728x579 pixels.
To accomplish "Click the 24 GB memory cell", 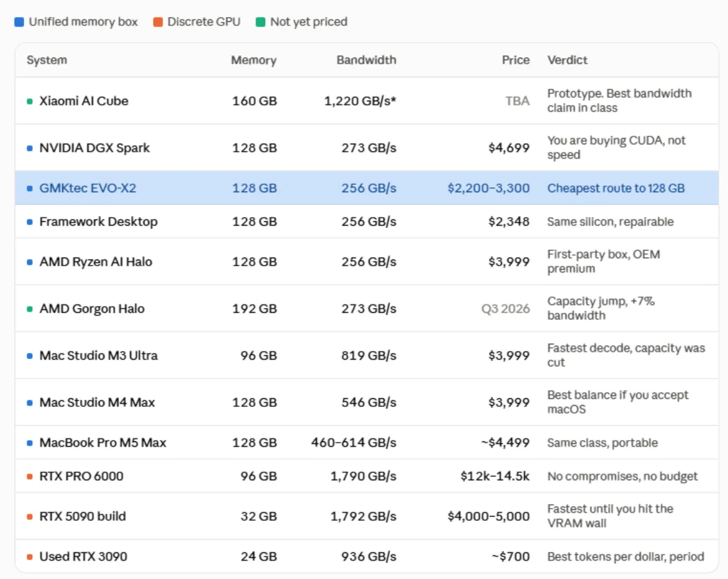I will (x=258, y=557).
